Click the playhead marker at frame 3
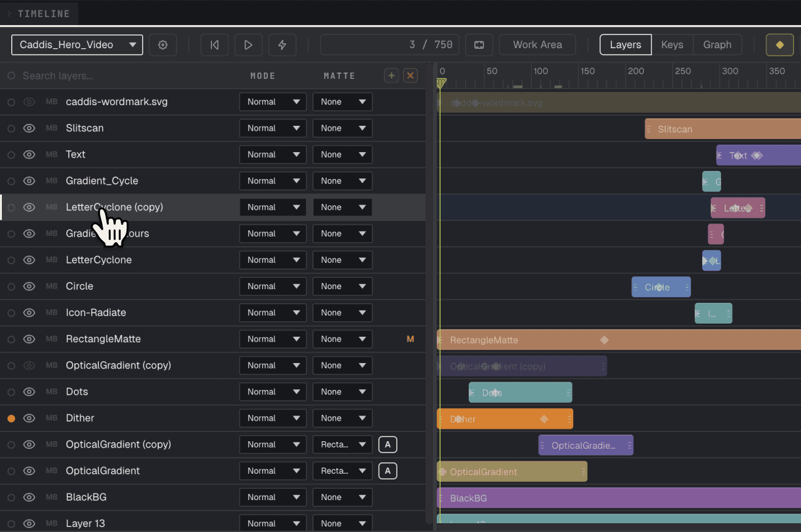The height and width of the screenshot is (532, 801). 441,83
